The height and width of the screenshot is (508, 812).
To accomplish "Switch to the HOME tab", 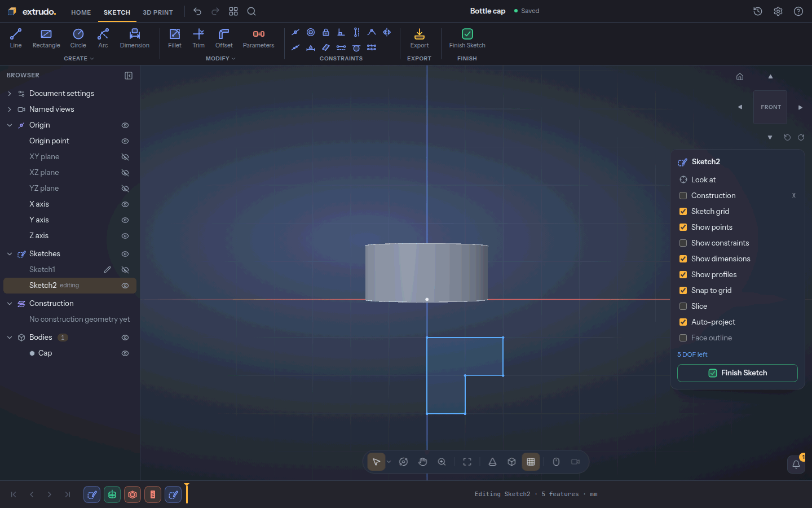I will [81, 12].
